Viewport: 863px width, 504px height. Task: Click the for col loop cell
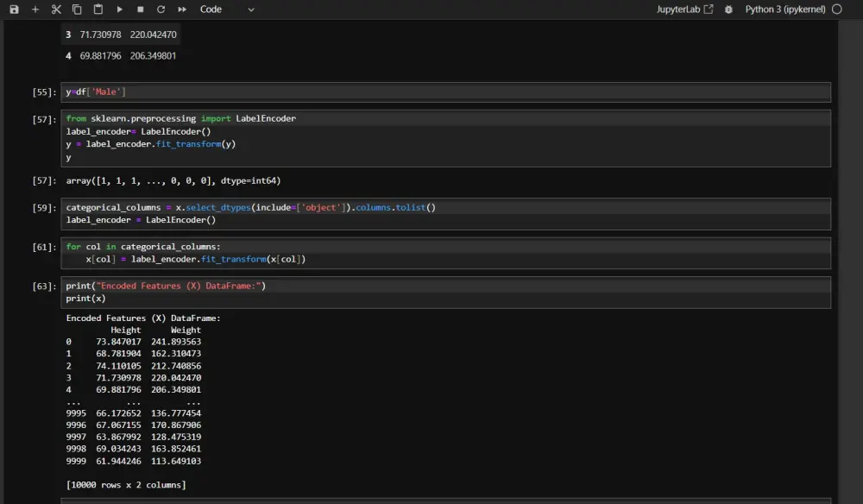click(446, 253)
